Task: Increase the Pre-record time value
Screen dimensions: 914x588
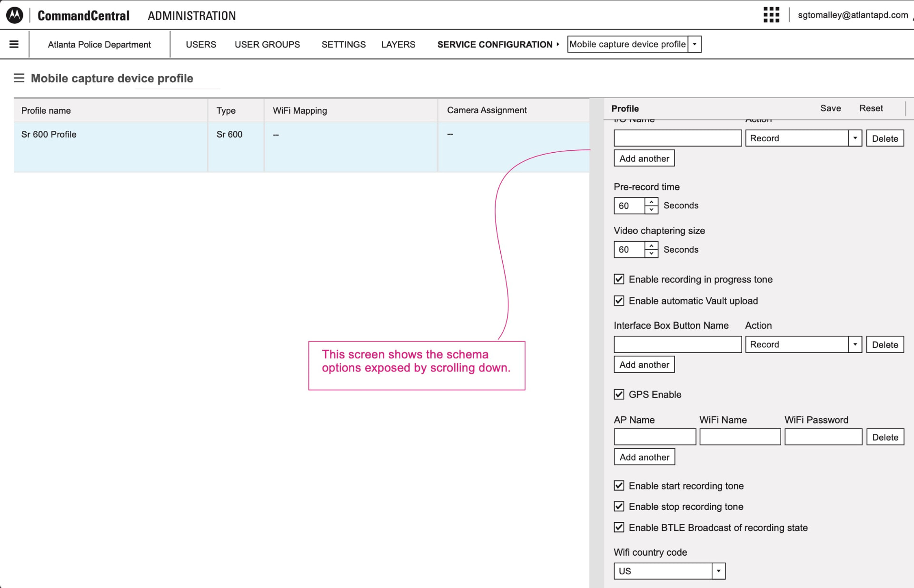Action: point(651,202)
